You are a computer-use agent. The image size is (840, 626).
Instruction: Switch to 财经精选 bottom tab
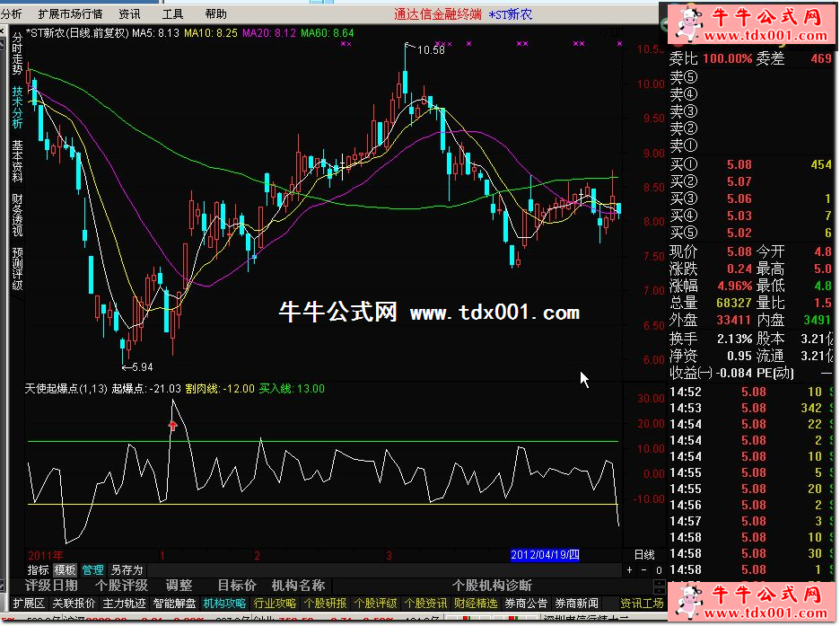[x=476, y=604]
